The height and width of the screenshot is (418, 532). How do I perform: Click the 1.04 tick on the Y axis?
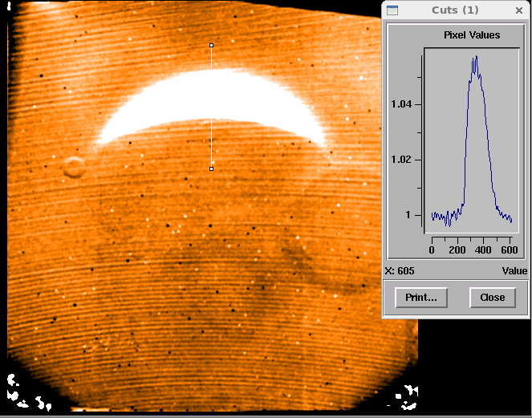pyautogui.click(x=400, y=104)
